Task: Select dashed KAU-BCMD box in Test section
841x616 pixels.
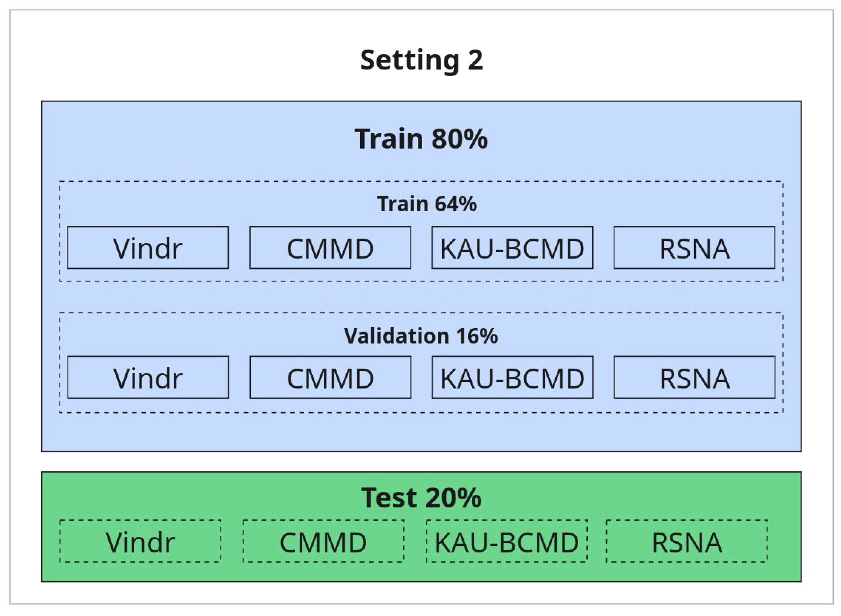Action: click(x=506, y=541)
